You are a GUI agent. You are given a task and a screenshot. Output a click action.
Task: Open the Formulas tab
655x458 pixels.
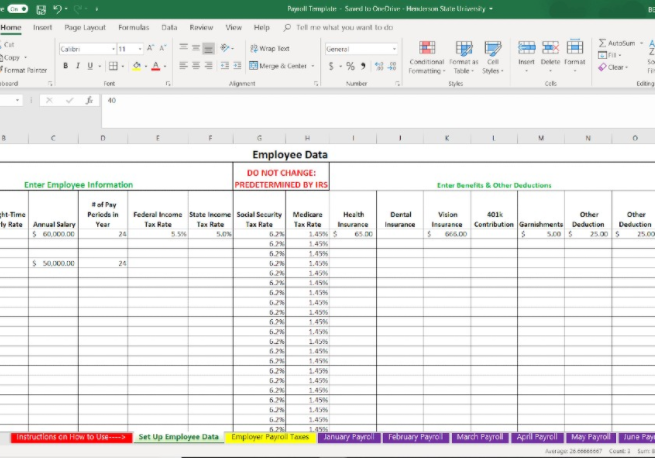click(133, 27)
